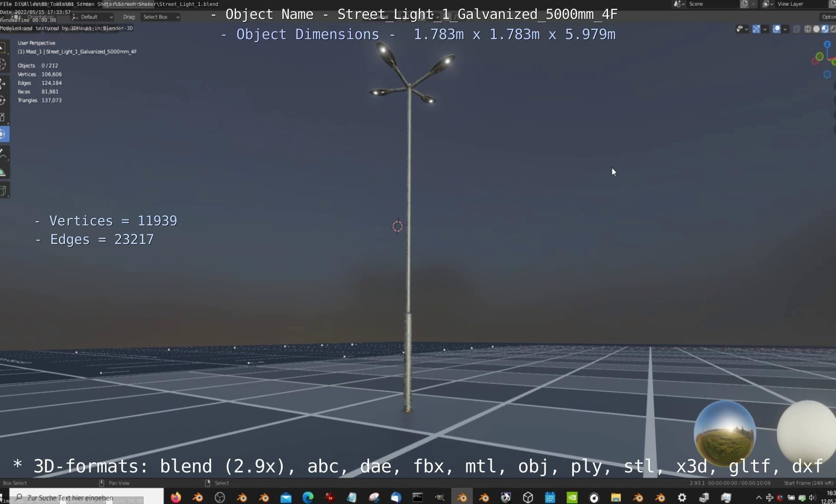836x504 pixels.
Task: Click the 3D cursor in the viewport
Action: coord(397,226)
